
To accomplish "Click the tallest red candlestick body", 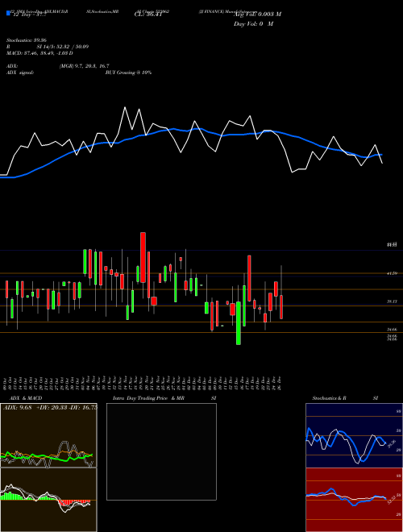I will point(143,257).
